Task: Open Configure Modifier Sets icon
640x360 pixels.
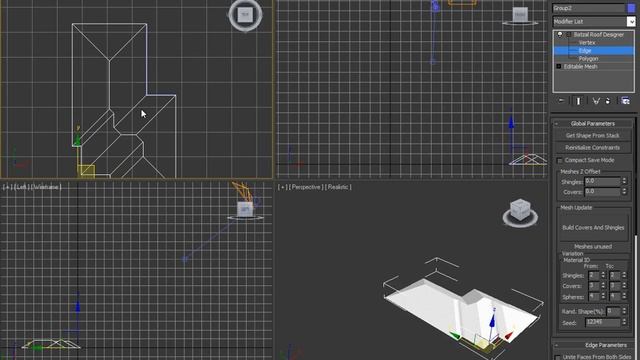Action: [625, 101]
